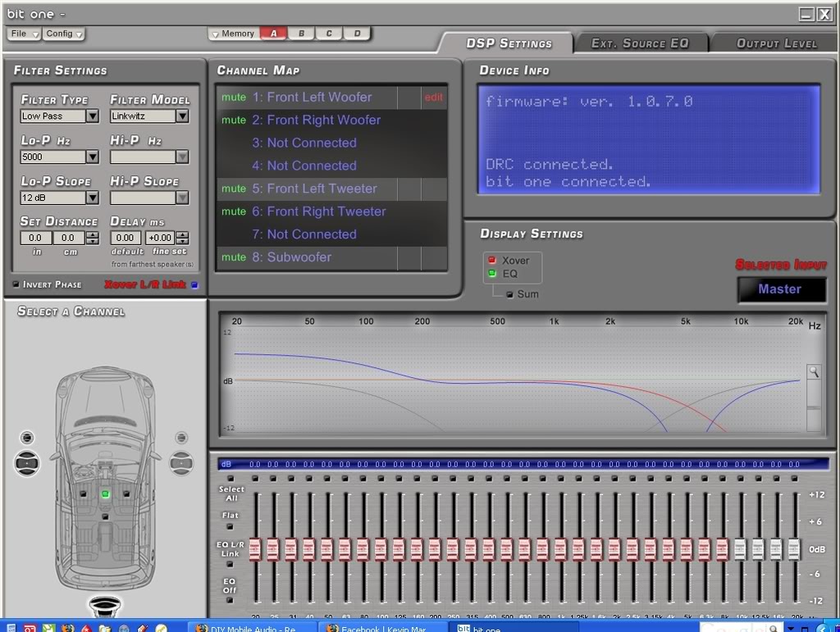Select the front right tweeter speaker icon

coord(181,439)
